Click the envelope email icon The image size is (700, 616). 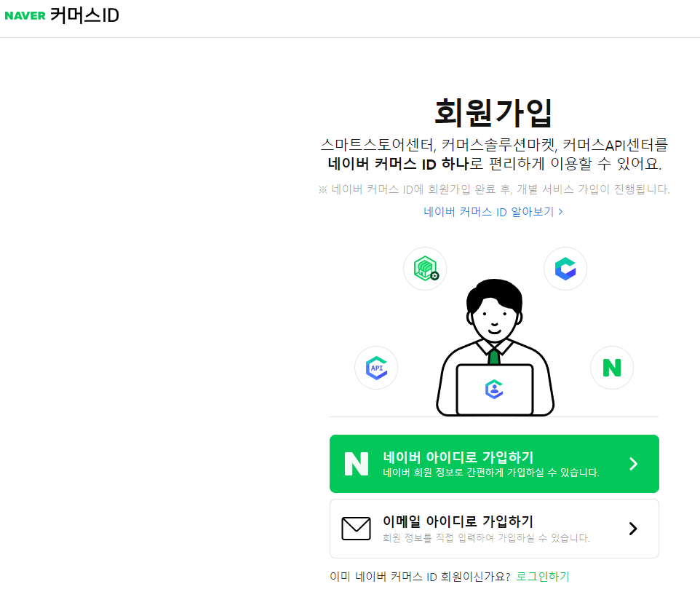[356, 529]
